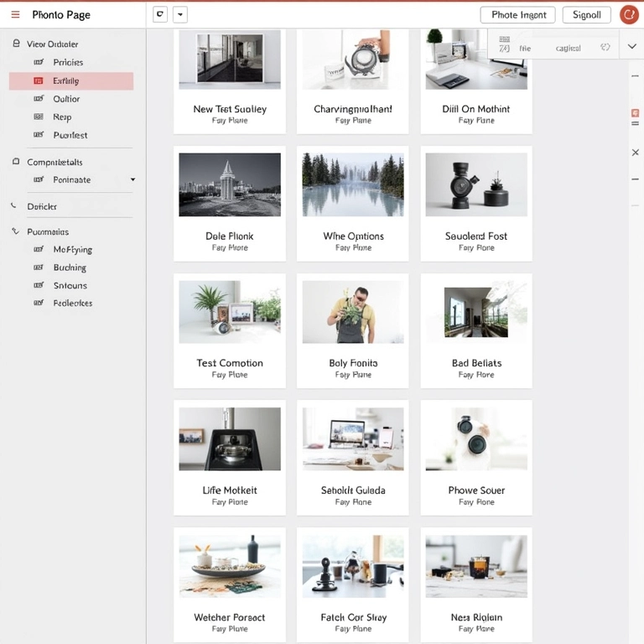Open the Liffe Motkeit photo thumbnail
This screenshot has width=644, height=644.
point(230,439)
